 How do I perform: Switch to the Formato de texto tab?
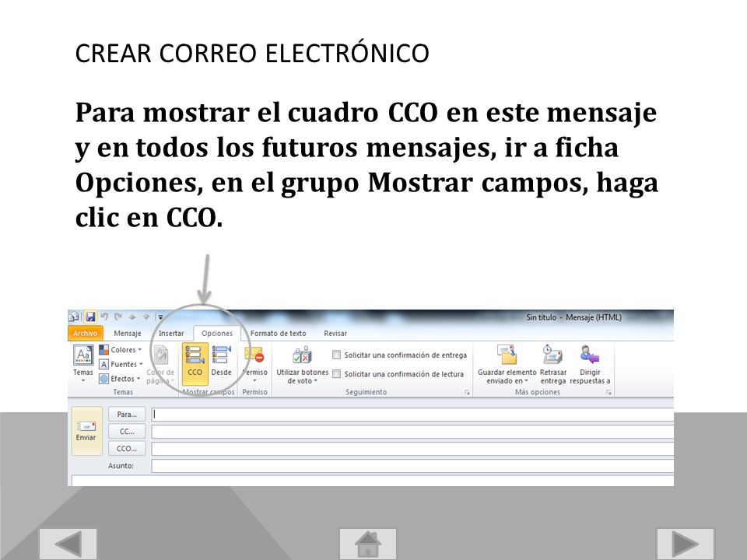coord(279,334)
